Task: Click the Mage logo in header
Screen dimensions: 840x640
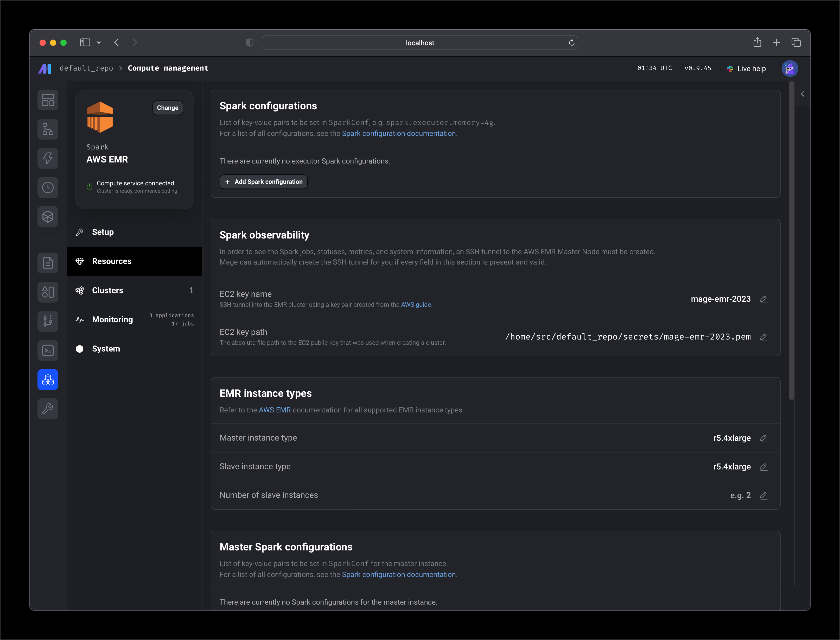Action: click(x=44, y=68)
